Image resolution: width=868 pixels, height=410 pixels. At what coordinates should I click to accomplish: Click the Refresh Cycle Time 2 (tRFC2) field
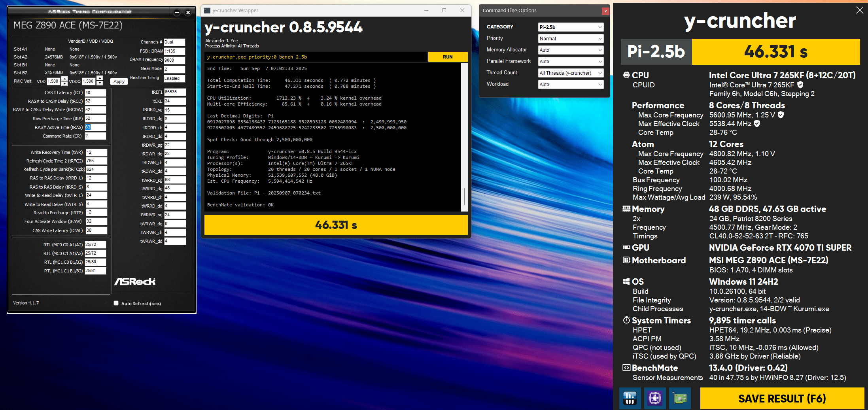tap(96, 161)
